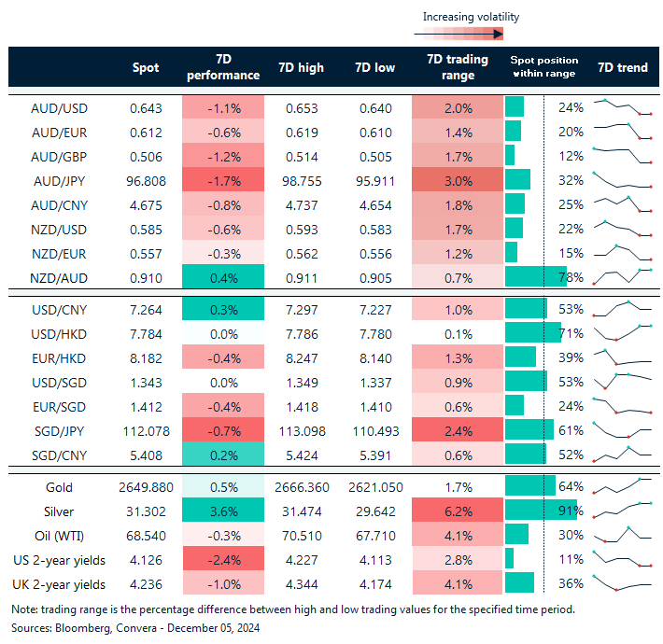The height and width of the screenshot is (644, 663).
Task: Select the AUD/CNY row label
Action: point(59,205)
